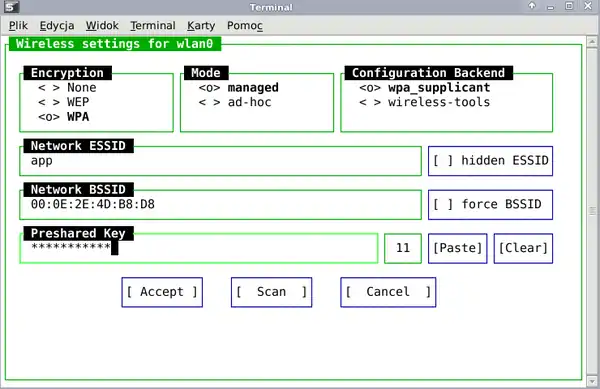Click the Scan button

pos(271,292)
